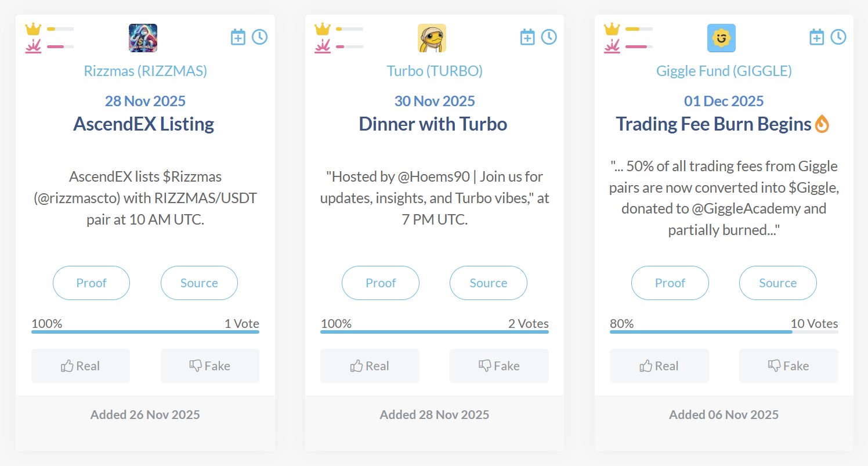
Task: Click the Turbo frog coin logo
Action: (432, 38)
